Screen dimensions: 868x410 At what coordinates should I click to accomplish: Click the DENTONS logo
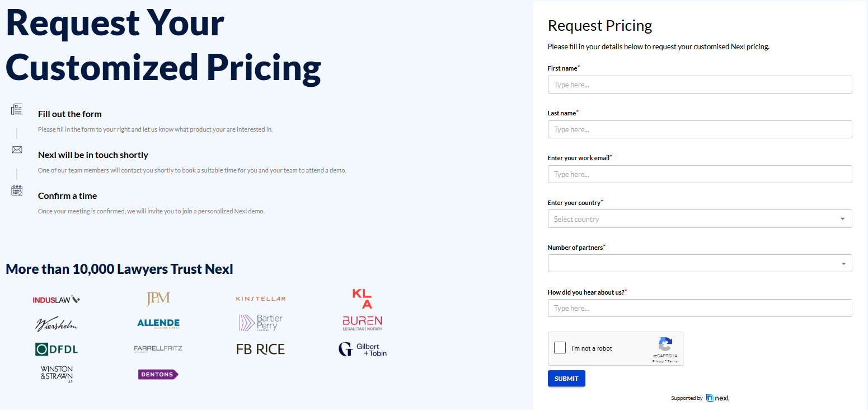(x=158, y=374)
